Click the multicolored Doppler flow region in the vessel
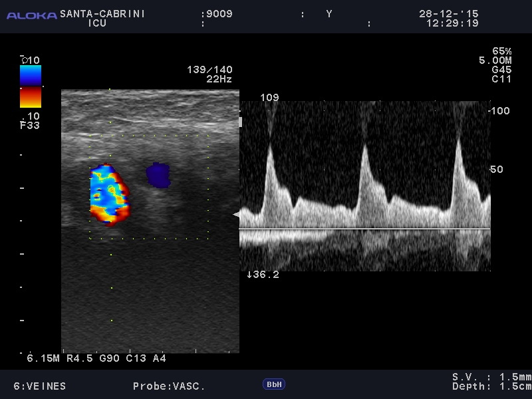This screenshot has width=532, height=399. click(x=108, y=195)
